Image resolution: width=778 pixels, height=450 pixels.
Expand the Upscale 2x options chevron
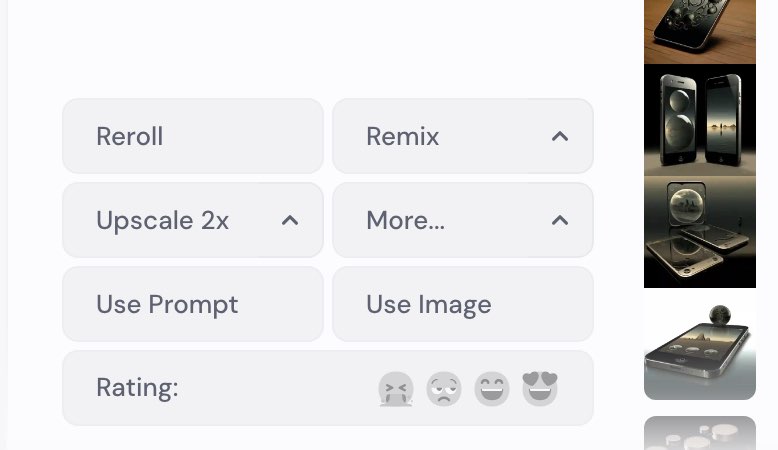(x=290, y=220)
